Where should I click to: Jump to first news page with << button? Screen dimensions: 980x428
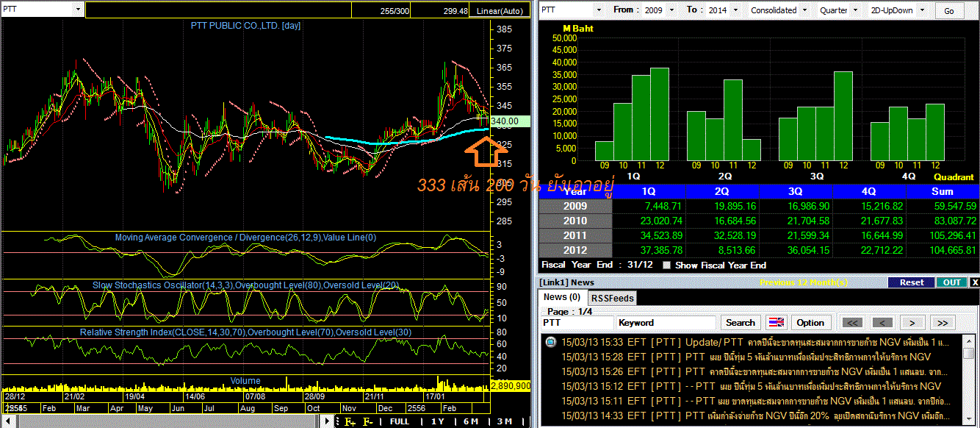852,322
